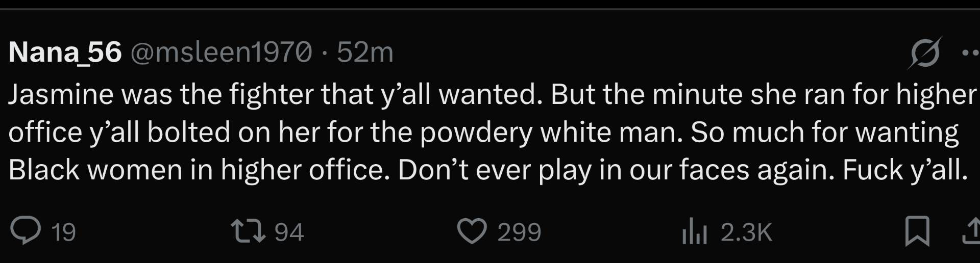
Task: Open the view analytics bar chart icon
Action: coord(694,232)
